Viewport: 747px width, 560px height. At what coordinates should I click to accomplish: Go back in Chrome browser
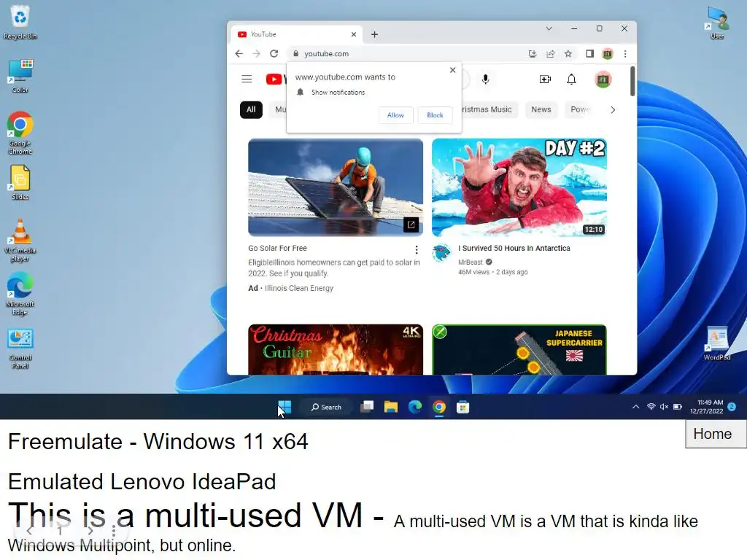(239, 54)
